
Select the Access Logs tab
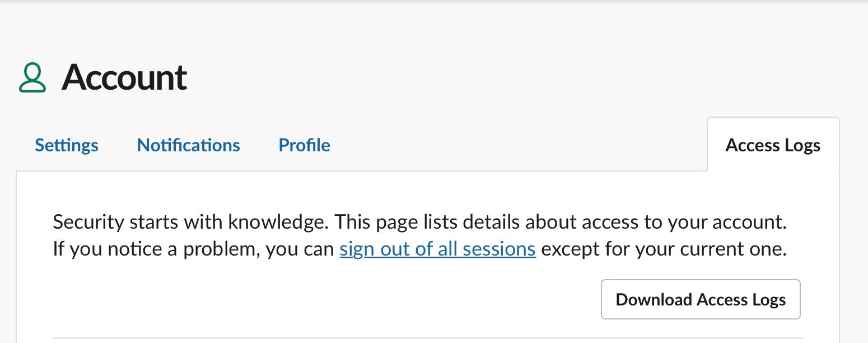point(773,145)
